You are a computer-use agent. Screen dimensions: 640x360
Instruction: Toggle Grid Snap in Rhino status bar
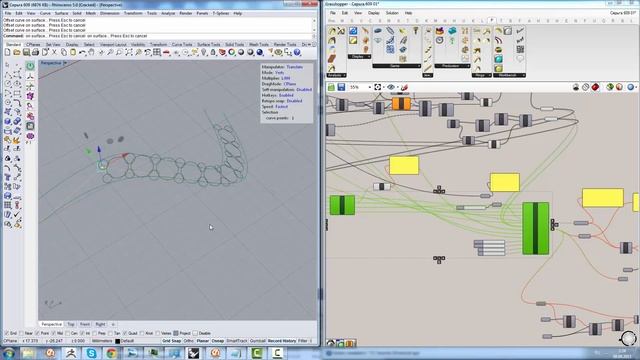pos(171,341)
